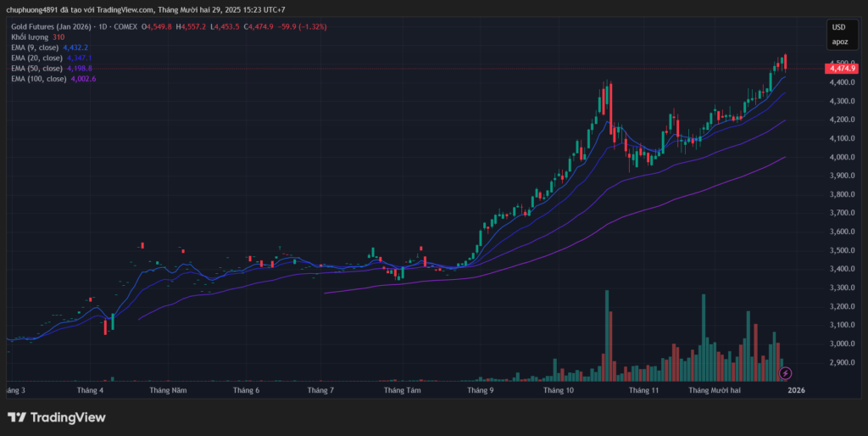Click the TradingView logo in footer
Viewport: 868px width, 436px height.
[x=57, y=416]
